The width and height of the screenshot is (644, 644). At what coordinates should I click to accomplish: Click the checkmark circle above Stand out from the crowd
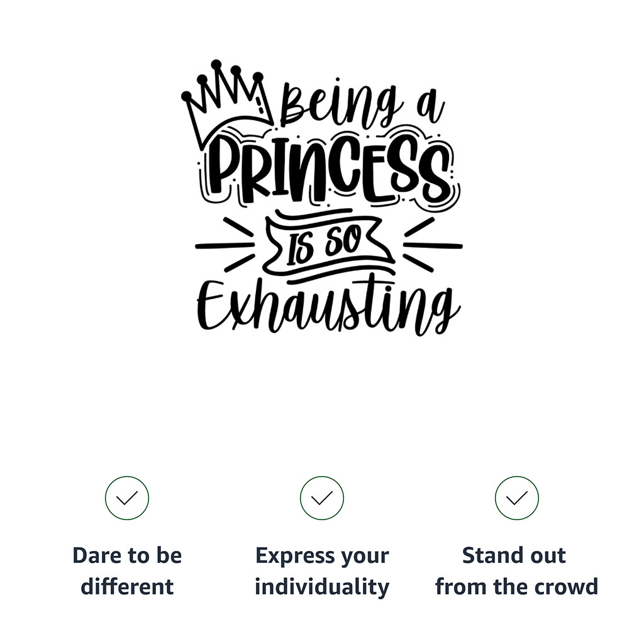pyautogui.click(x=517, y=498)
